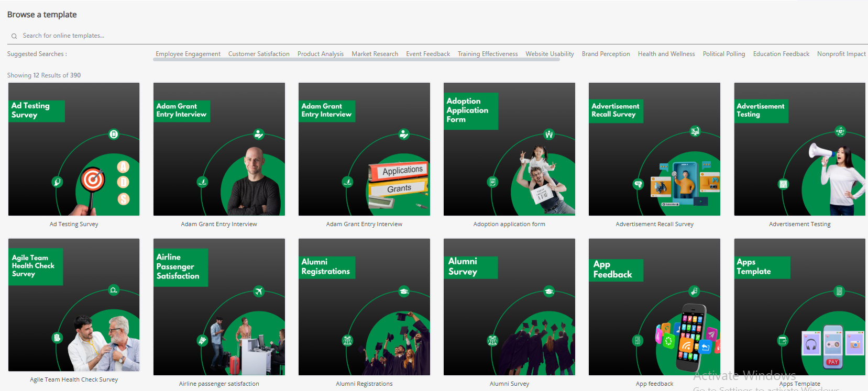Open the Apps Template thumbnail
Screen dimensions: 868x391
coord(800,307)
